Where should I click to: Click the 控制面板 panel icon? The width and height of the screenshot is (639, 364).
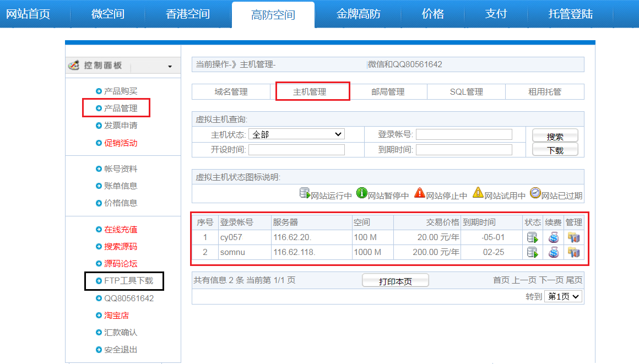[x=74, y=66]
